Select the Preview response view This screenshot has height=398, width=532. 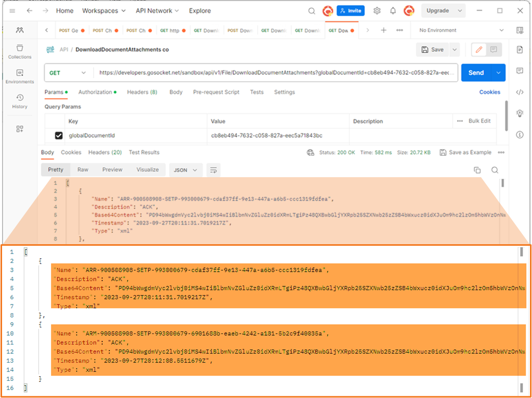(112, 170)
